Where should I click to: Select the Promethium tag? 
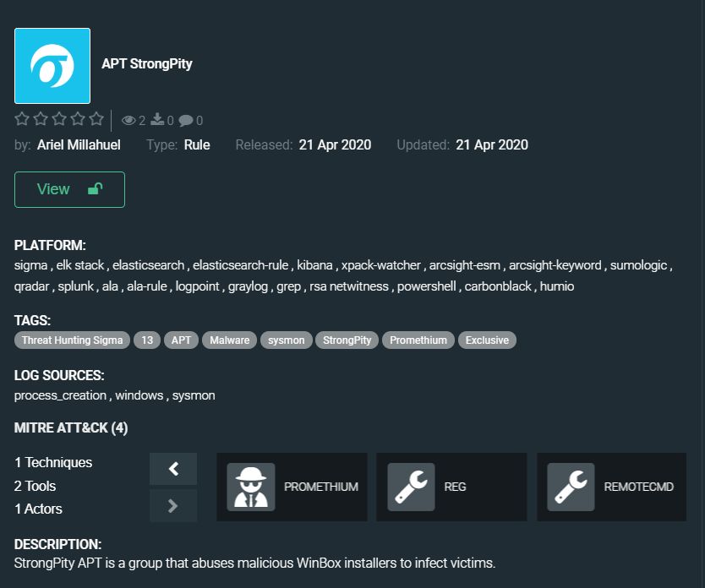tap(418, 340)
